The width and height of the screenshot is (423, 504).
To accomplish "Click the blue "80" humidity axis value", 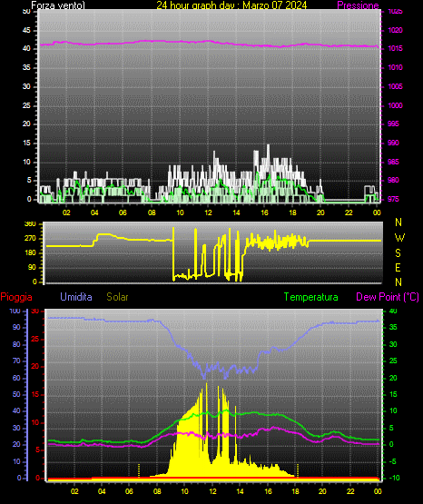I will point(16,344).
